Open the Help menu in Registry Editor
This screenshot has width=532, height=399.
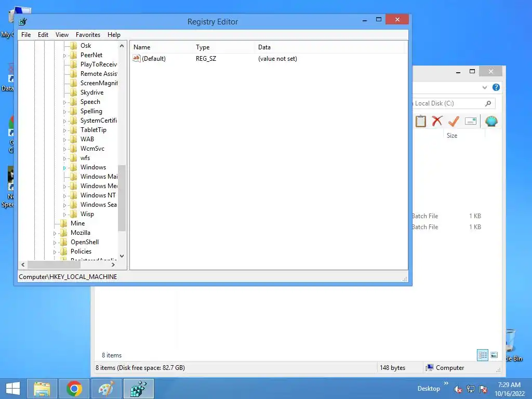pyautogui.click(x=114, y=35)
